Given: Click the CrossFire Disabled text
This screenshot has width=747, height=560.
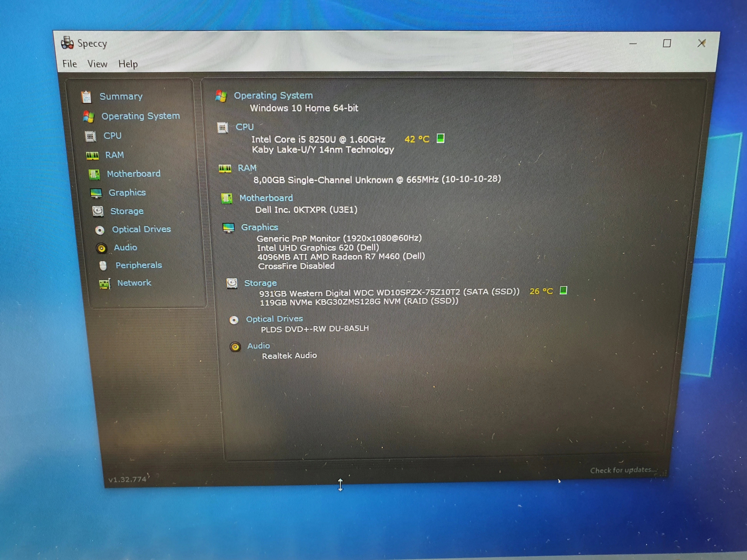Looking at the screenshot, I should point(296,266).
